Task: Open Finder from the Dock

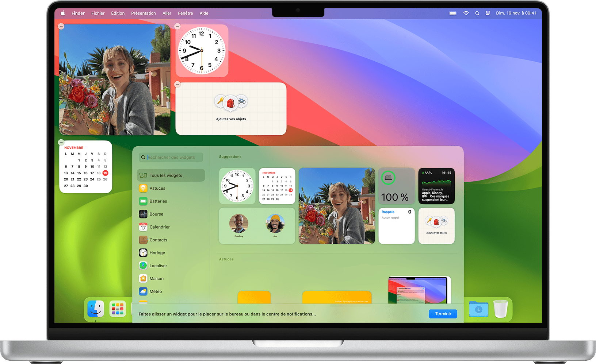Action: [96, 309]
